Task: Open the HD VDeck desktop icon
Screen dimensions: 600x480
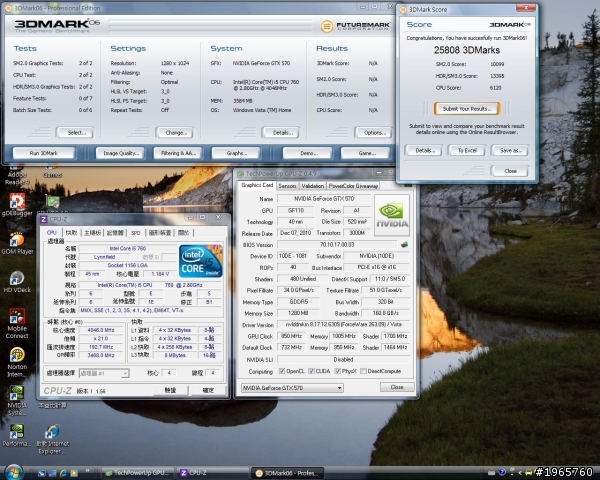Action: coord(17,281)
